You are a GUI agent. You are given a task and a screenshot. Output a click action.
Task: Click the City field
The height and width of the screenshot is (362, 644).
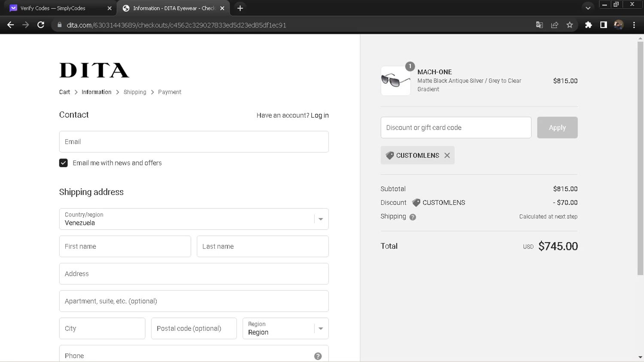tap(102, 329)
